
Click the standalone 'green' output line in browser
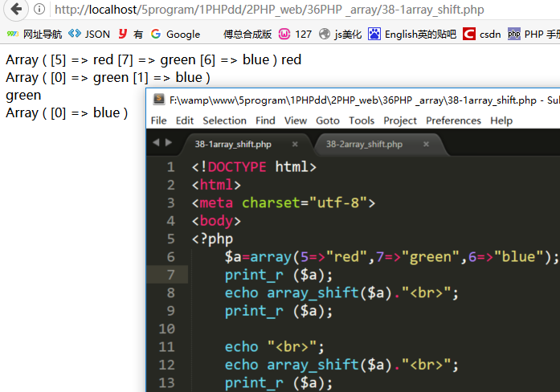pos(23,96)
